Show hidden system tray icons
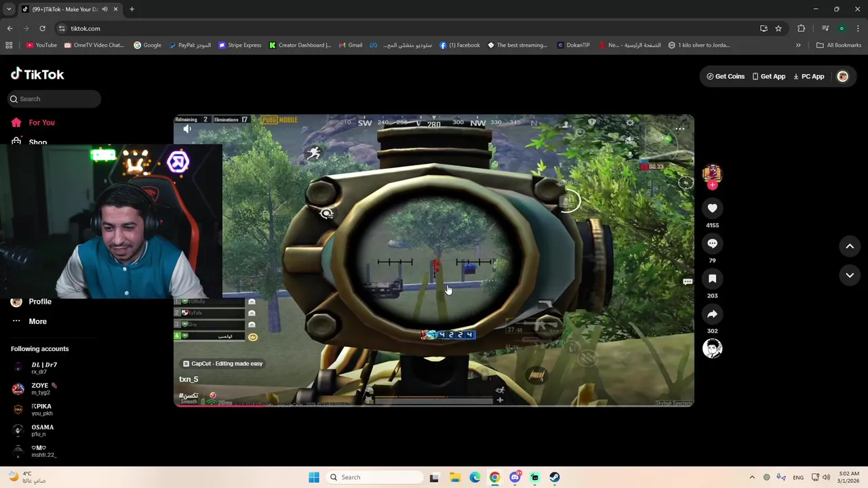Screen dimensions: 868x488 coord(751,477)
